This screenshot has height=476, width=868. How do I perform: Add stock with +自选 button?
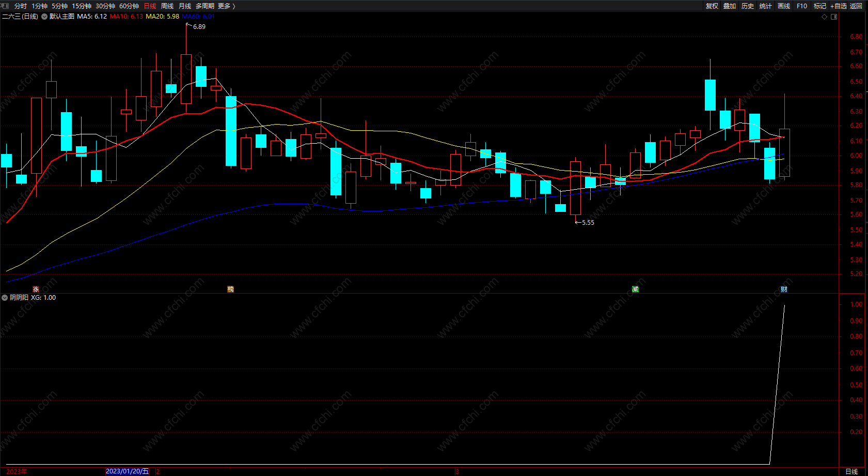pyautogui.click(x=839, y=6)
